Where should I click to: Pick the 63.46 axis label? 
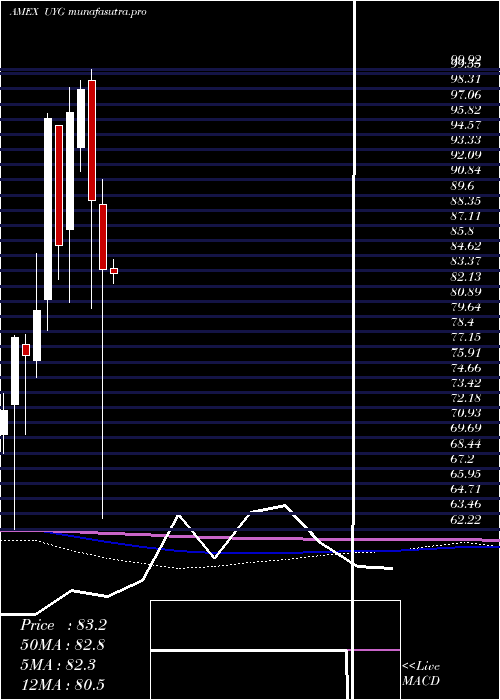466,504
